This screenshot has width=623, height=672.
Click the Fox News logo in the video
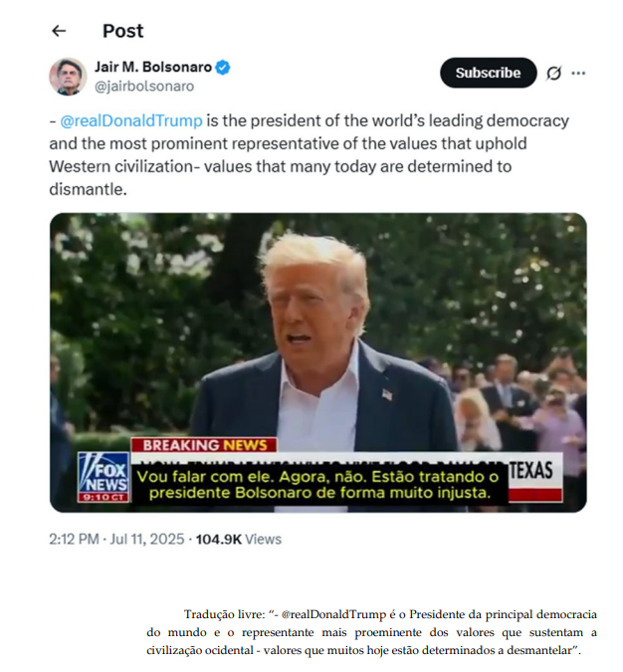click(x=104, y=476)
